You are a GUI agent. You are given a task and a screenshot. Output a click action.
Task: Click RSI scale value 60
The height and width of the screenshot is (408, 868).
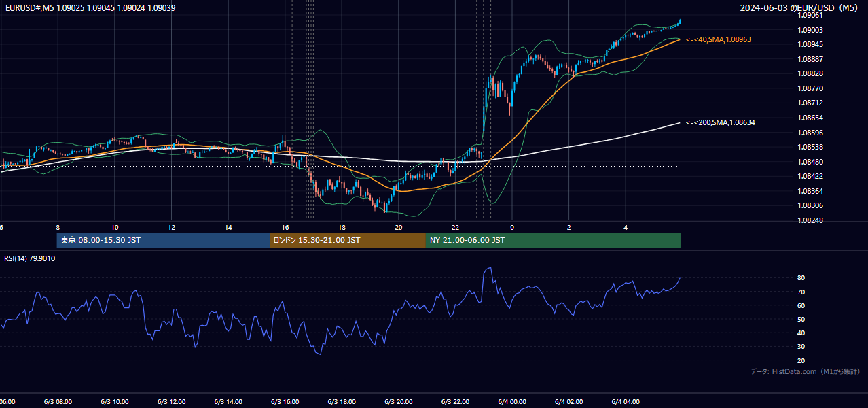click(x=801, y=305)
